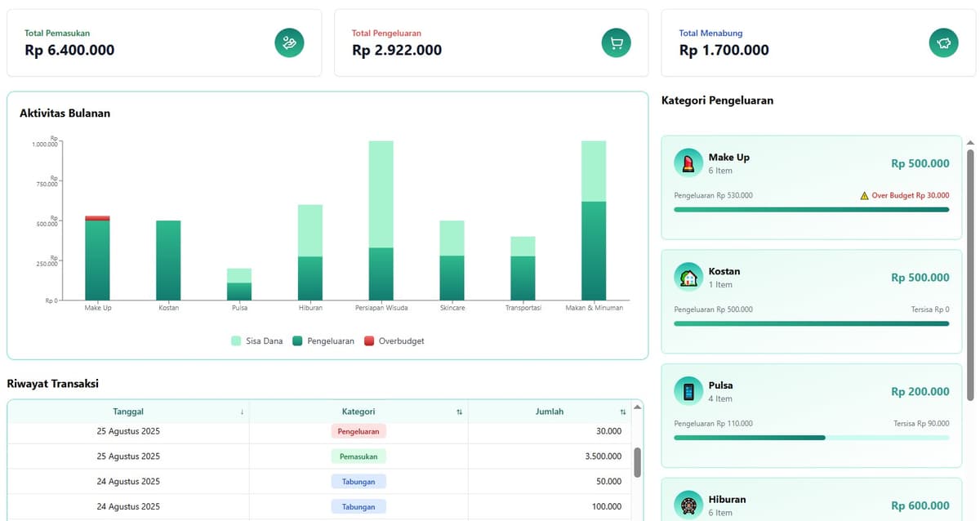Click the Hiburan category icon

tap(688, 503)
